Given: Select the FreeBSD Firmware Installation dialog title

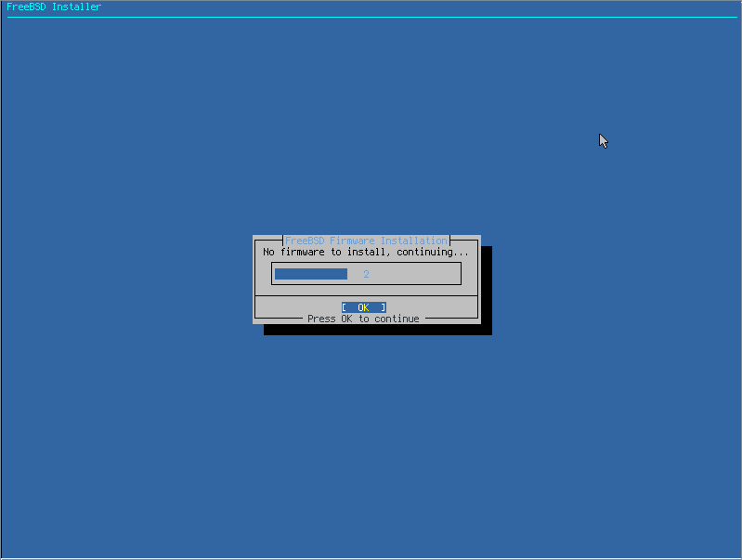Looking at the screenshot, I should tap(366, 241).
